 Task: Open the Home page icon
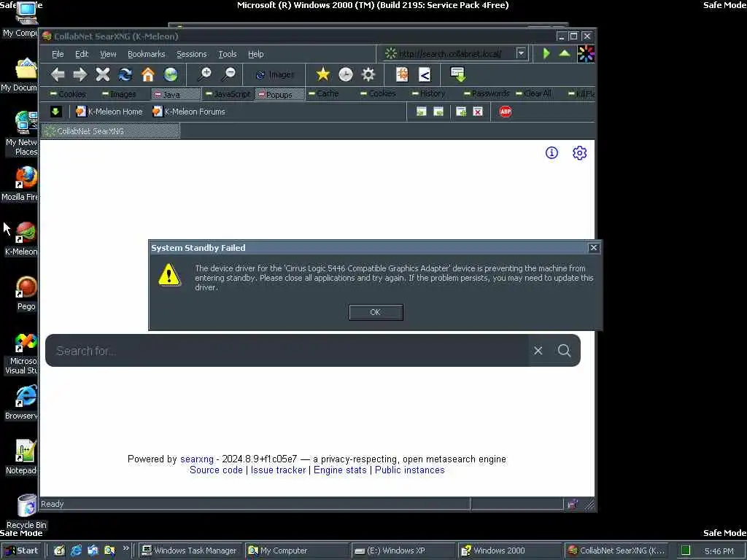(x=148, y=74)
